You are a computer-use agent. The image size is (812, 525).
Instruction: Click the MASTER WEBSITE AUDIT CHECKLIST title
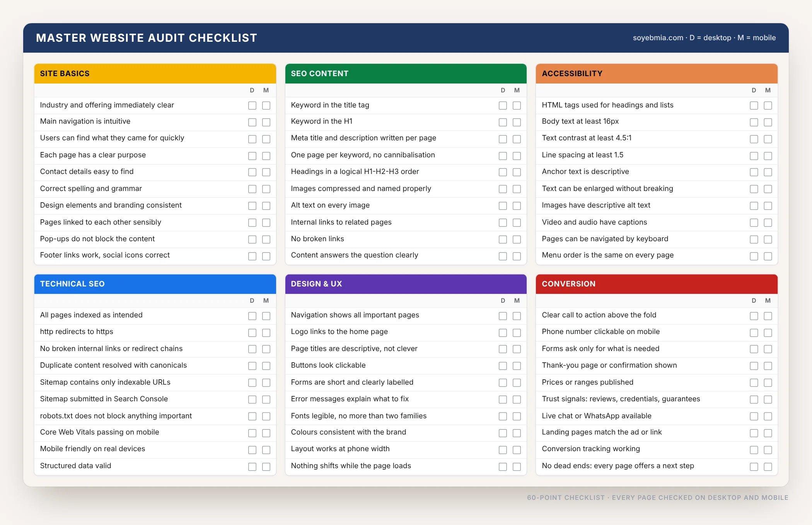coord(147,38)
